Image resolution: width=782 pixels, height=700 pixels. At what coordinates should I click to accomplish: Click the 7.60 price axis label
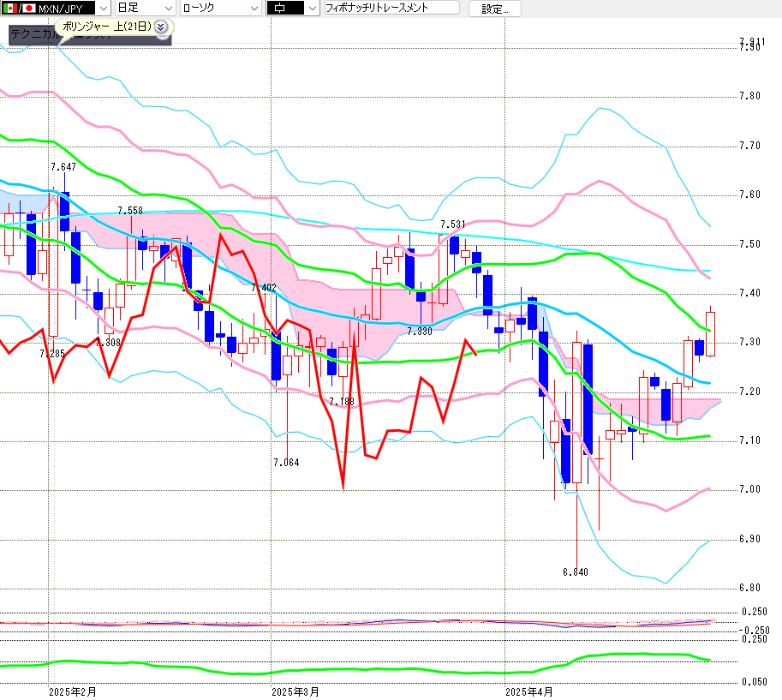click(750, 194)
